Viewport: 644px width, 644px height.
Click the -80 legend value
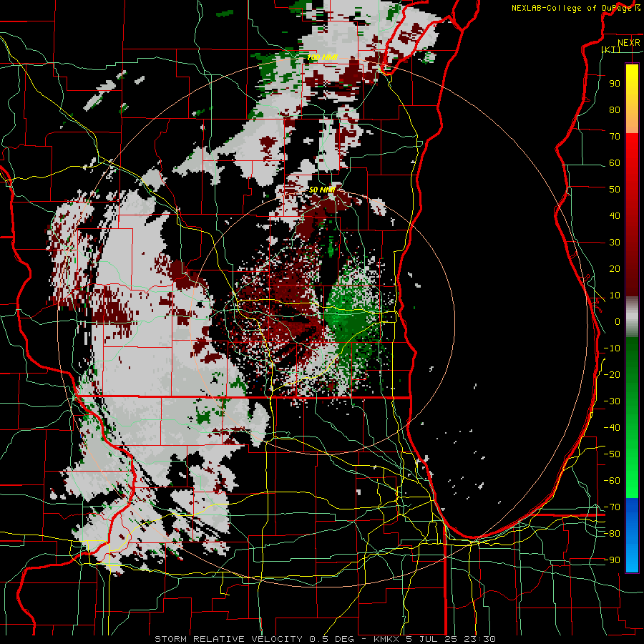click(x=612, y=534)
